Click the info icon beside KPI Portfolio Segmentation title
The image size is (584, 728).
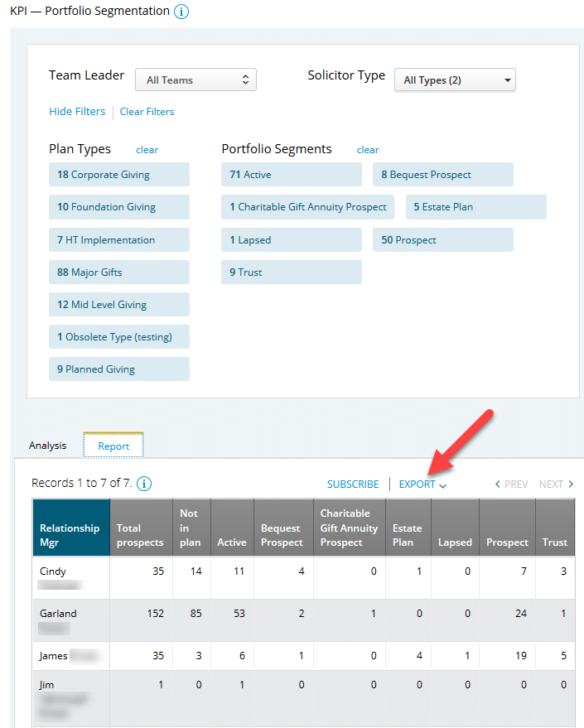181,12
